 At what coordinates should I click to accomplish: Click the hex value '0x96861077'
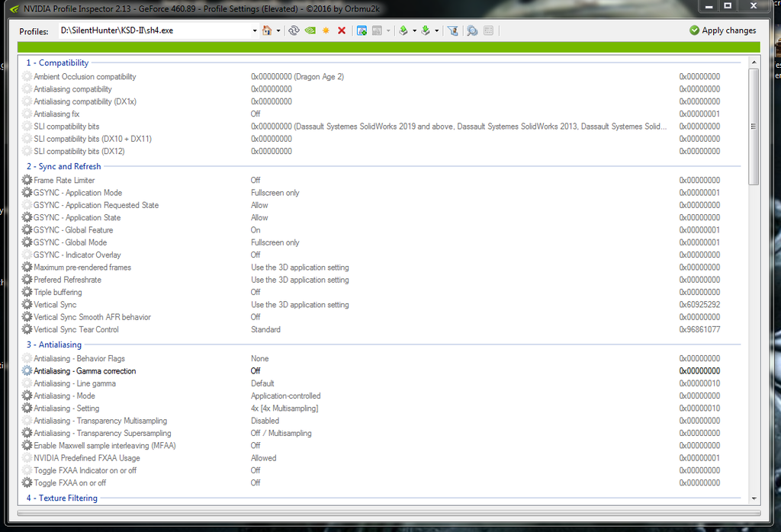point(699,329)
